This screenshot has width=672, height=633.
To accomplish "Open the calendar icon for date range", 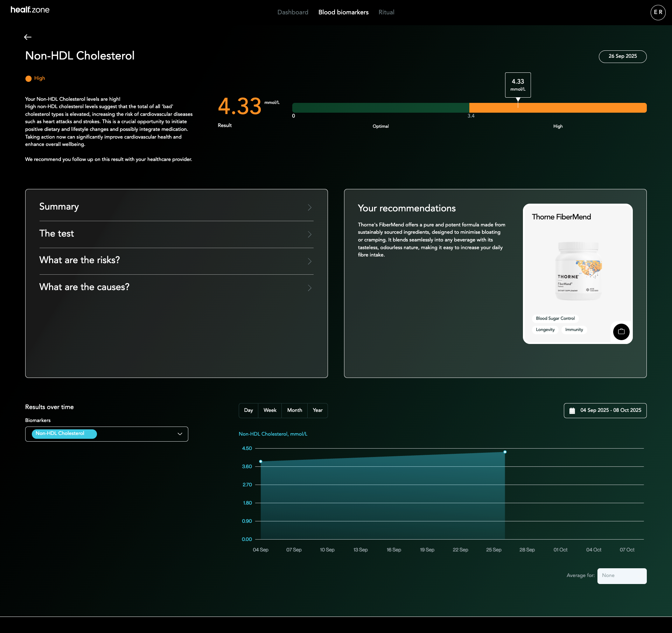I will click(573, 410).
